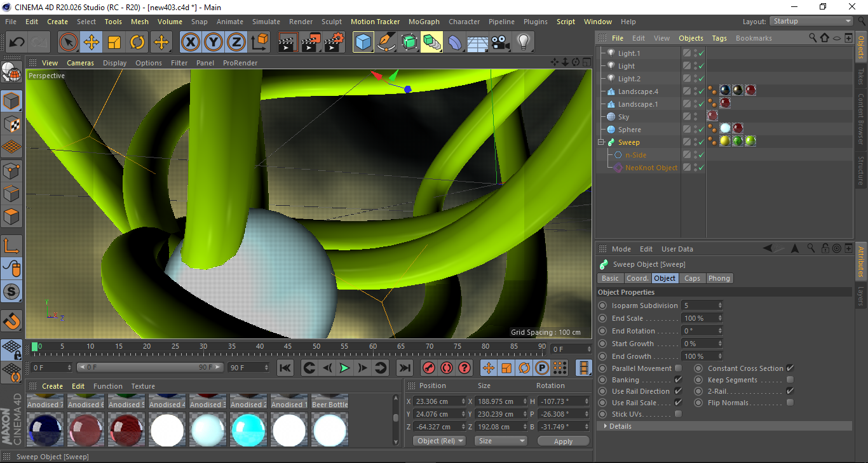Click Render View clapperboard icon
The width and height of the screenshot is (868, 463).
[288, 43]
